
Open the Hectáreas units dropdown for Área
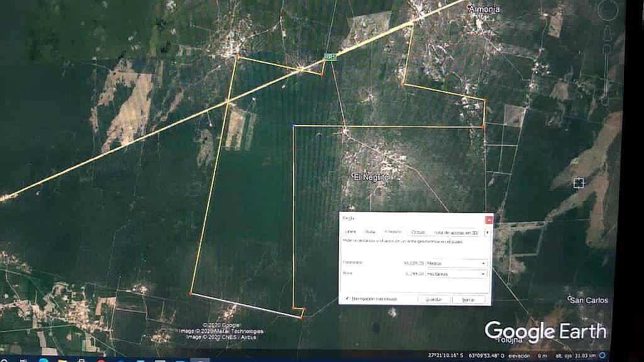click(482, 273)
